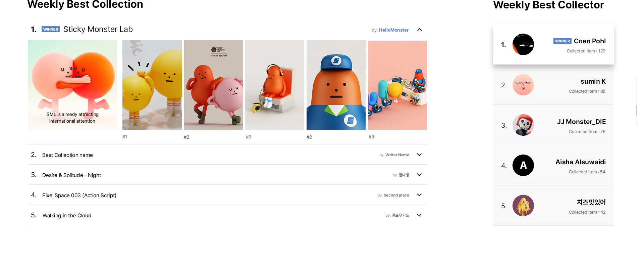Expand Desire & Solitude - Night row
The height and width of the screenshot is (258, 644).
click(419, 175)
